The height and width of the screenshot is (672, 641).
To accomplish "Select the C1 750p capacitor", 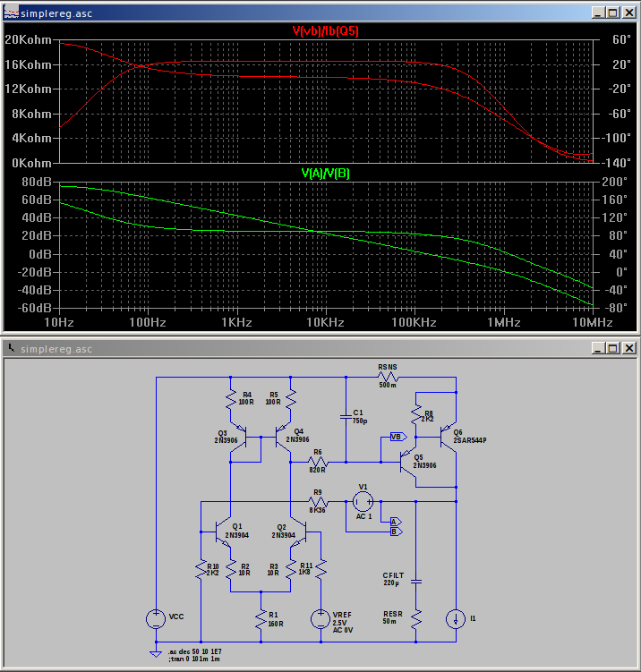I will 346,417.
